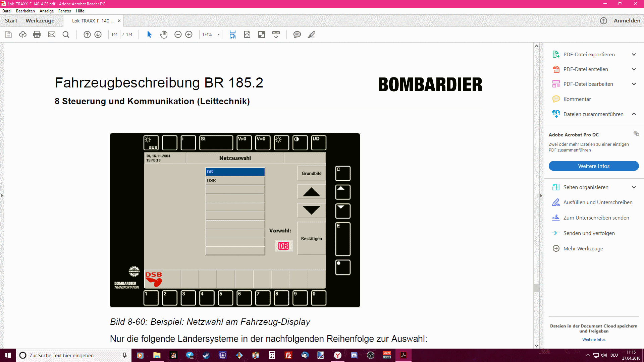
Task: Click the selection arrow tool
Action: point(149,35)
